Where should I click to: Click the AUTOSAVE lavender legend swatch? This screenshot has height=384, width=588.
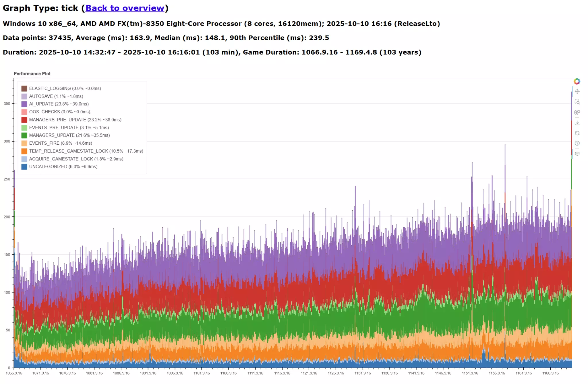pyautogui.click(x=24, y=96)
